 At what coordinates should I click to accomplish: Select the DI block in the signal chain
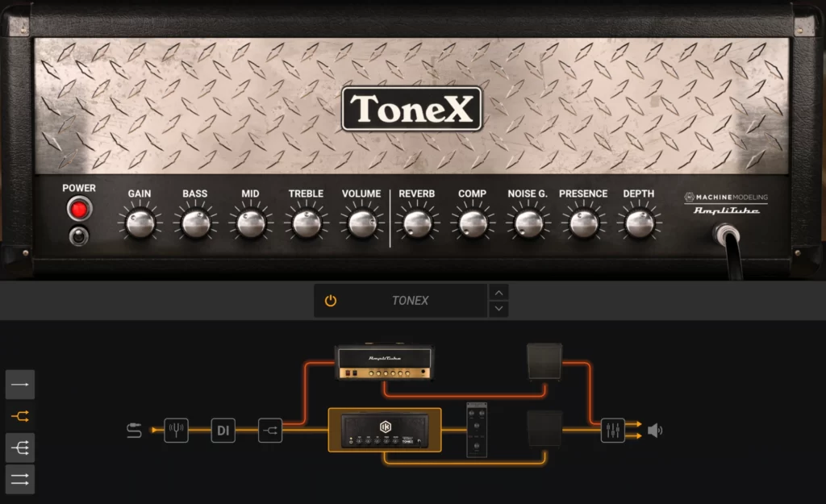pyautogui.click(x=223, y=431)
